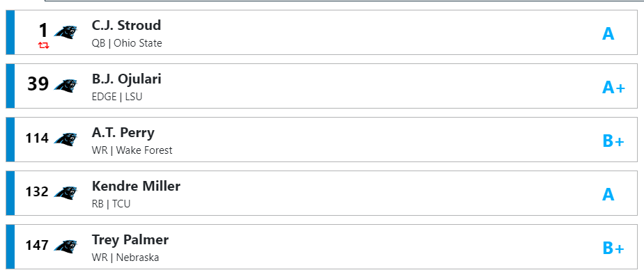Click the blue bar on Kendre Miller card
644x277 pixels.
(x=10, y=193)
